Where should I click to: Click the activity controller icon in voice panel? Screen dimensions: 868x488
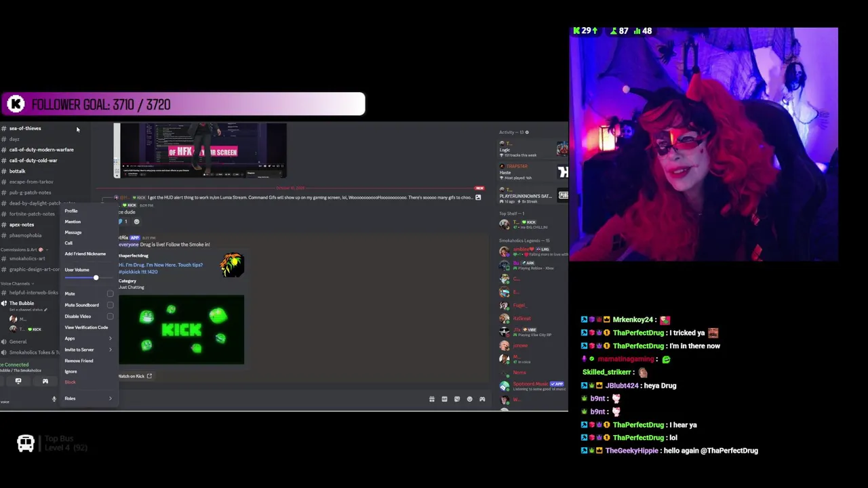point(45,381)
